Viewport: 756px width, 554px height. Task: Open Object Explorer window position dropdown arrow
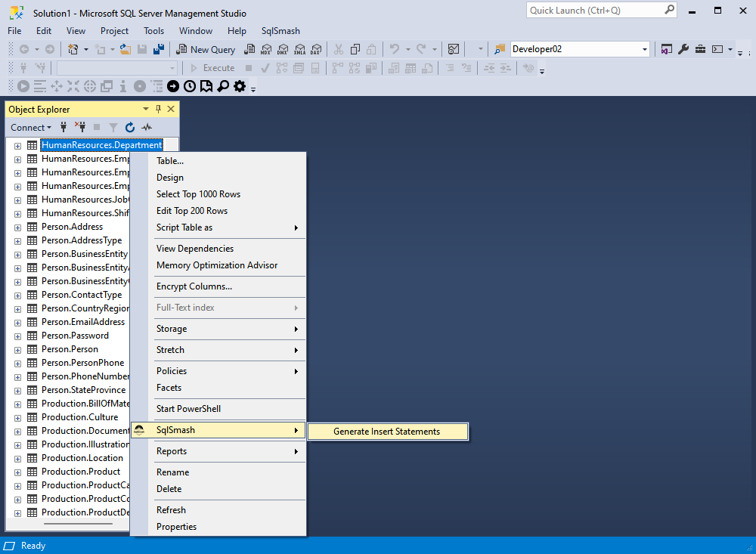pyautogui.click(x=146, y=110)
